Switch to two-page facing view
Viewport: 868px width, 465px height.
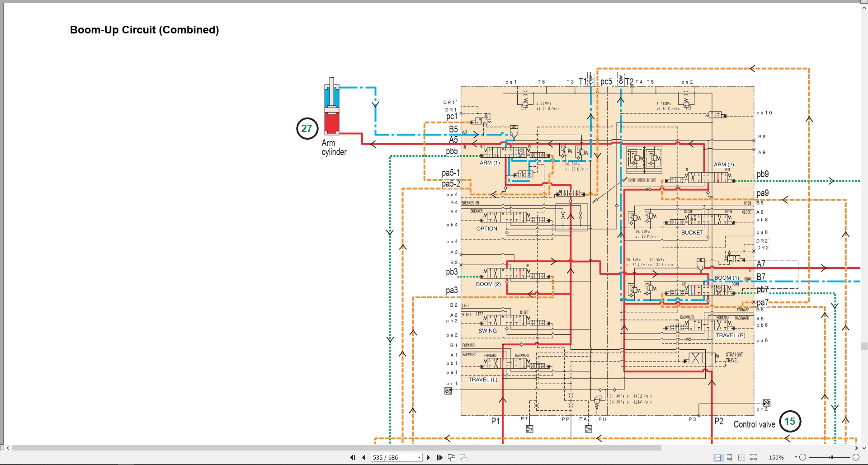point(741,458)
